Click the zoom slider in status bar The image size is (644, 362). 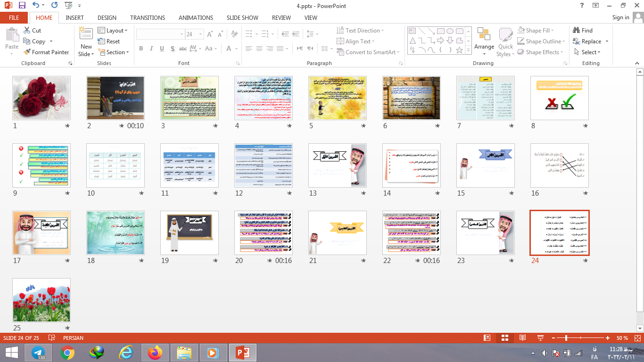point(566,338)
